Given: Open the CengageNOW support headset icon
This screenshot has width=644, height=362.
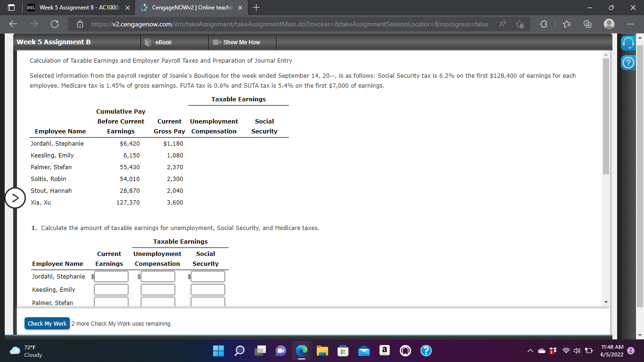Looking at the screenshot, I should coord(628,44).
